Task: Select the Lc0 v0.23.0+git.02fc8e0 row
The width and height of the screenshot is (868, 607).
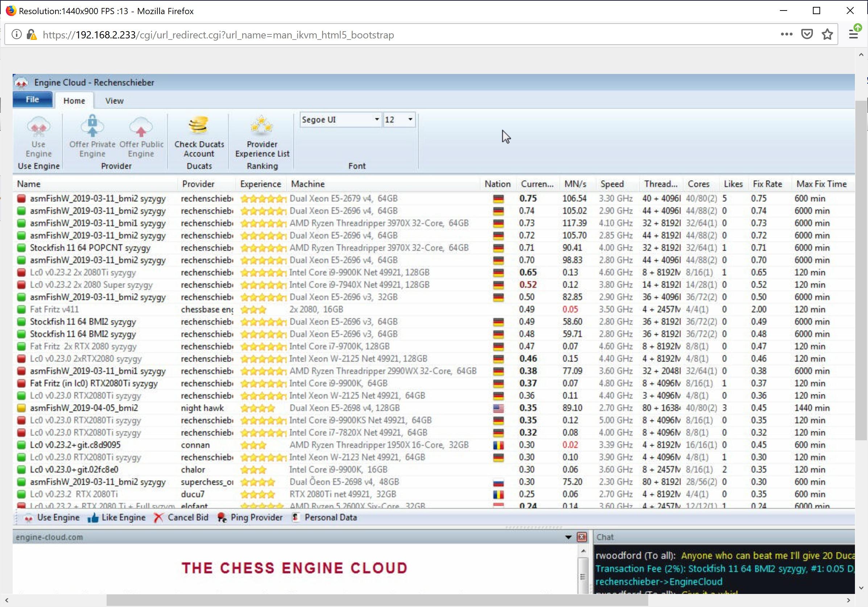Action: [433, 470]
